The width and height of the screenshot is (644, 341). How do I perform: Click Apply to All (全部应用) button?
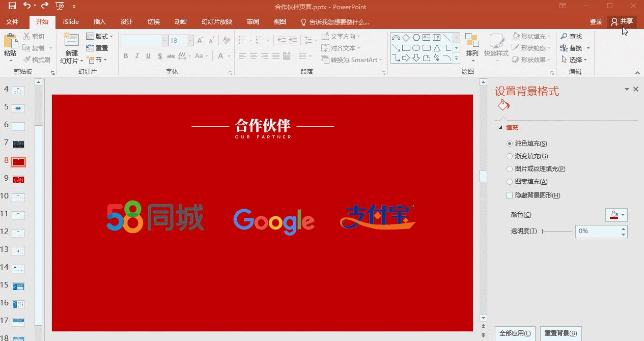(x=515, y=333)
